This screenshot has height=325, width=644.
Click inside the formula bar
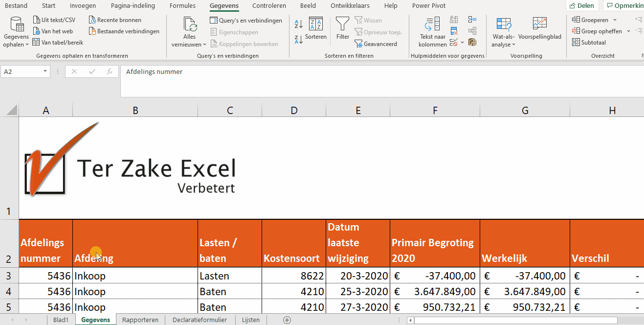[x=381, y=81]
